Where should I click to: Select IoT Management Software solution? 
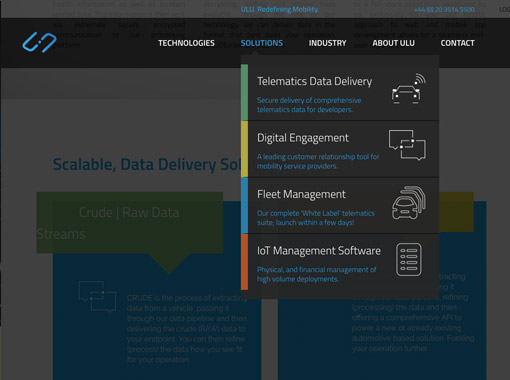(x=340, y=262)
